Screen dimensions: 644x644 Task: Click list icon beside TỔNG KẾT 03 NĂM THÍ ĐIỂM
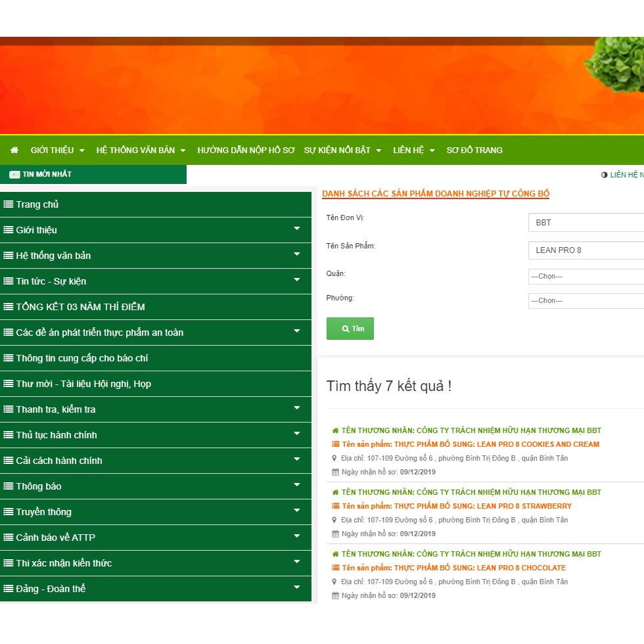(x=9, y=307)
